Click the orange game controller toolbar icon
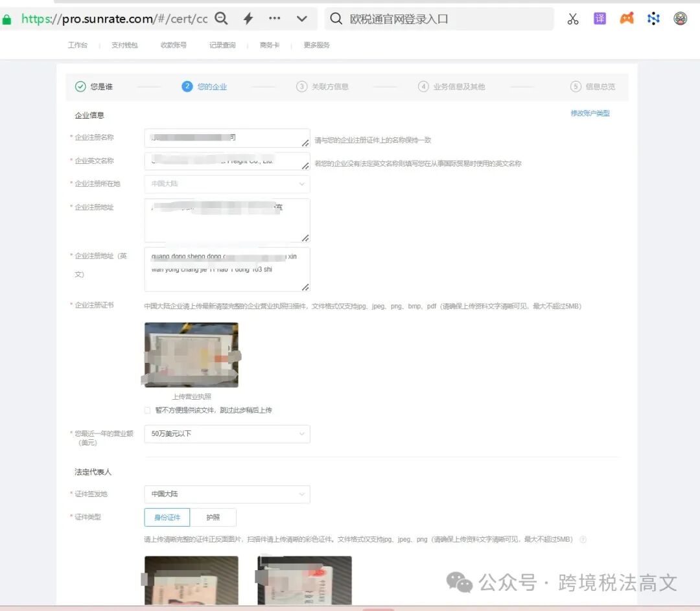Screen dimensions: 700x611 [626, 18]
